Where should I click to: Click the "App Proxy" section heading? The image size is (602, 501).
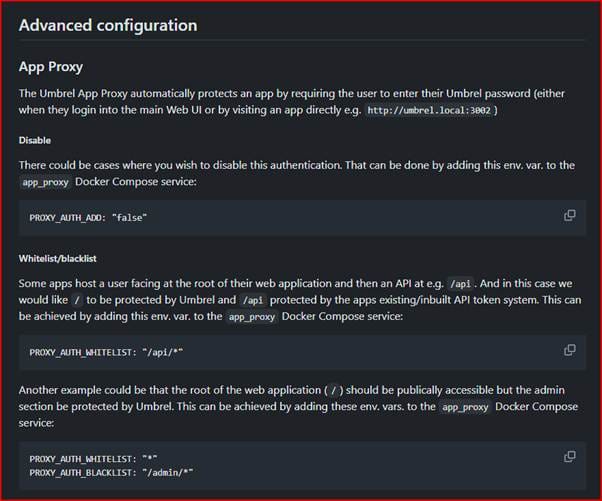tap(51, 68)
